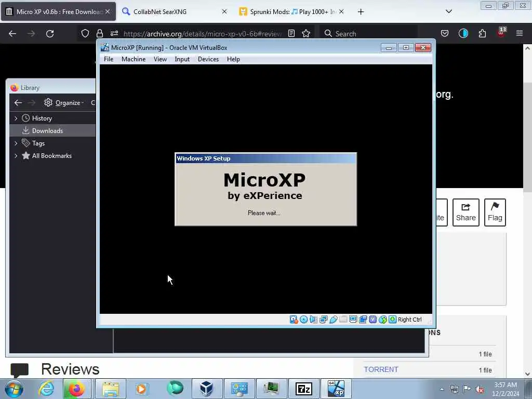Click the recording indicator in VirtualBox status bar

[363, 320]
